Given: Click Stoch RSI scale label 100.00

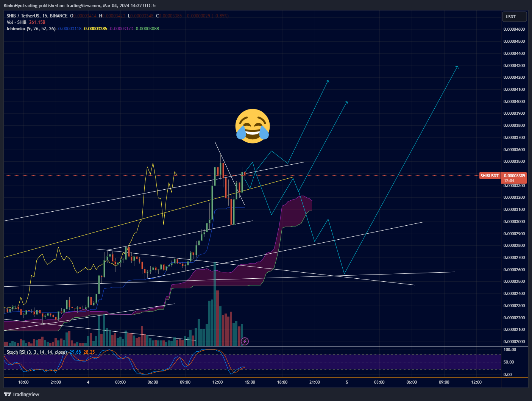Looking at the screenshot, I should tap(509, 350).
